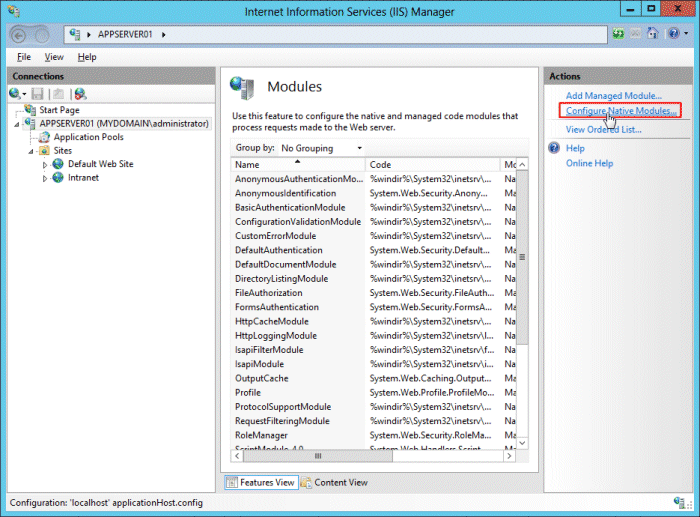Click the Create New Connection globe icon
700x517 pixels.
coord(15,94)
